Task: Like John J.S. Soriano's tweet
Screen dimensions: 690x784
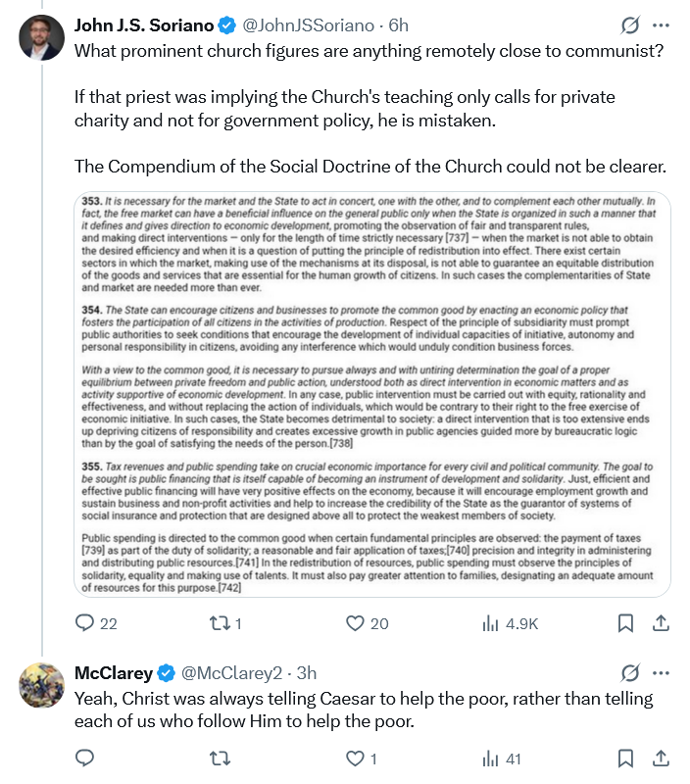Action: click(357, 623)
